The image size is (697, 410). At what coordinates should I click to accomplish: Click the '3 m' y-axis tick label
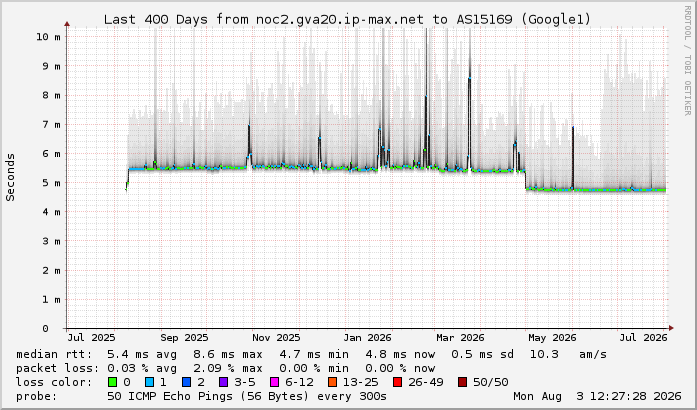(51, 241)
